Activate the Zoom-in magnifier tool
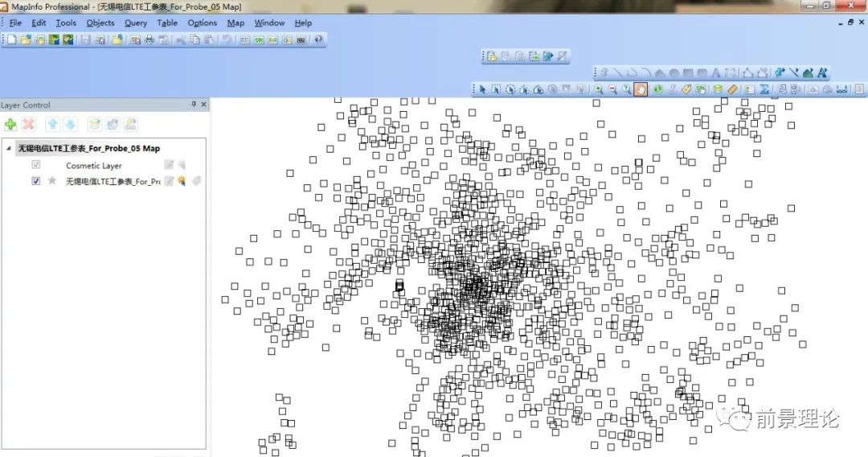 pos(599,89)
